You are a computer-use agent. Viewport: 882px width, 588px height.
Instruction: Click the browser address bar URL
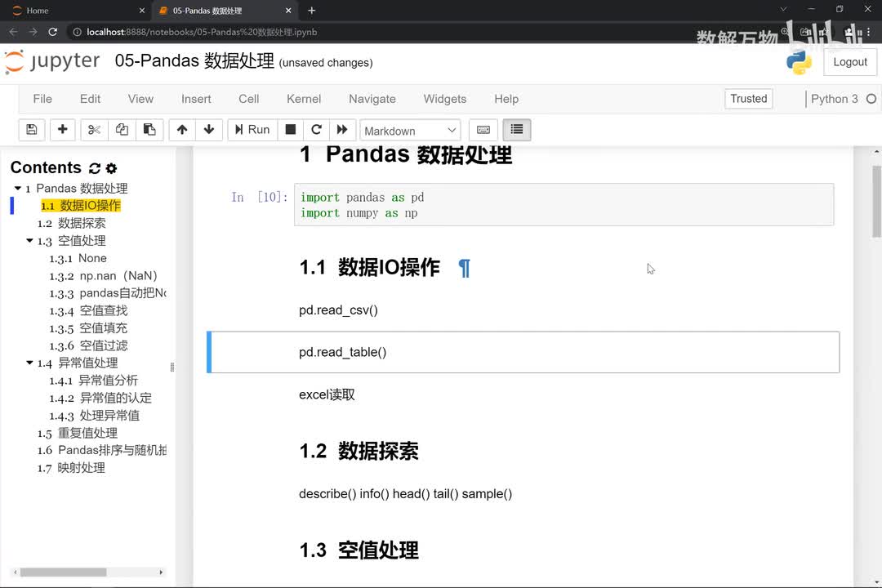pos(202,32)
